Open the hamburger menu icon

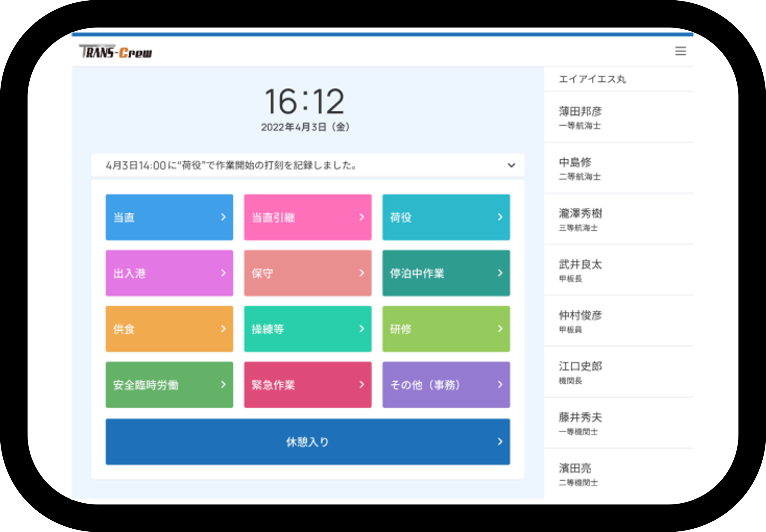click(x=680, y=51)
